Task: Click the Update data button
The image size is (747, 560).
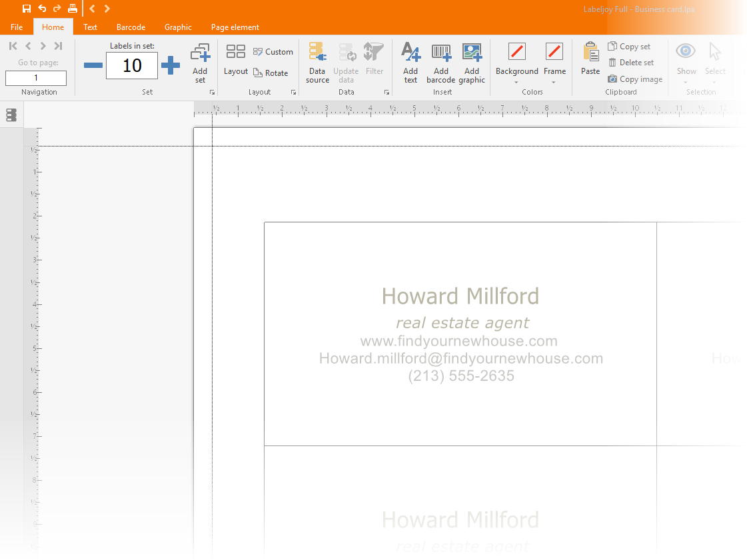Action: pyautogui.click(x=346, y=63)
